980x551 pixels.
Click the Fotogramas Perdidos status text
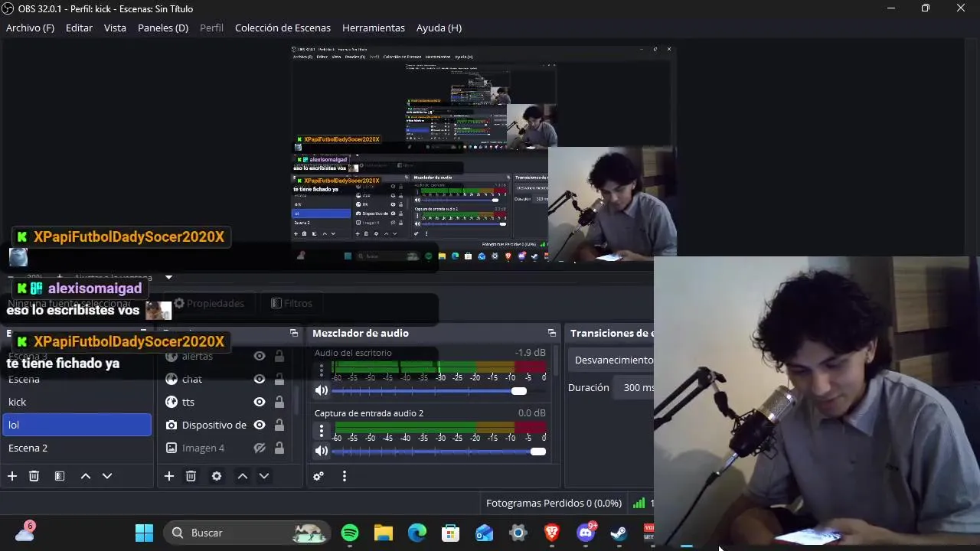(x=554, y=504)
